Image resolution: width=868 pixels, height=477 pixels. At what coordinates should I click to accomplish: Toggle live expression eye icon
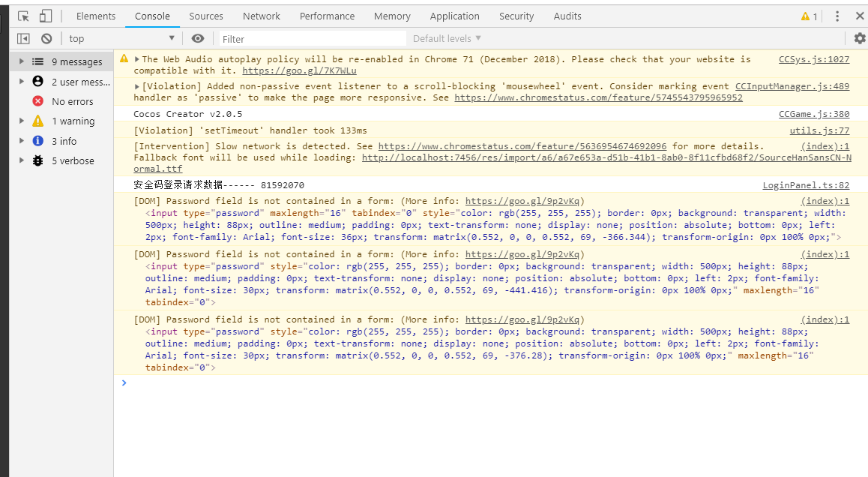198,38
